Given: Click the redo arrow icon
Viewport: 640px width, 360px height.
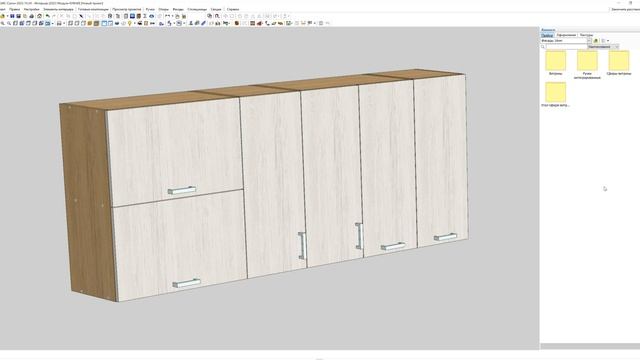Looking at the screenshot, I should click(54, 16).
